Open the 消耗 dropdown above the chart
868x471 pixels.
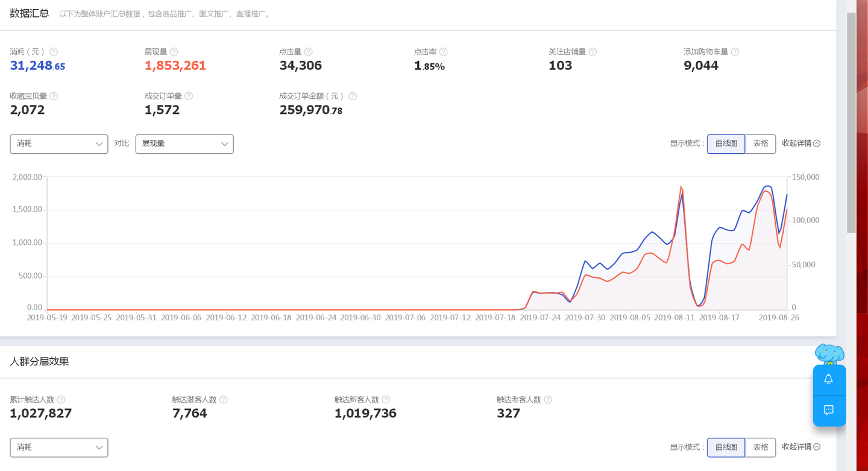[59, 144]
